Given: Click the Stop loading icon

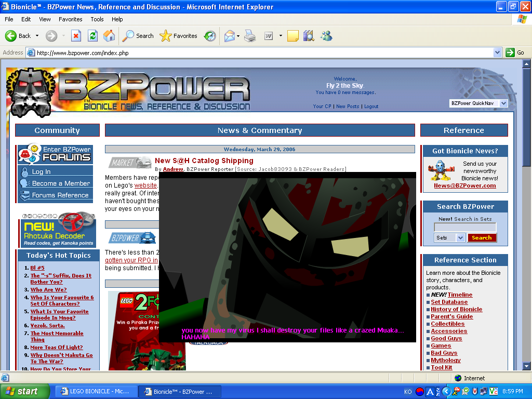Looking at the screenshot, I should [x=76, y=36].
